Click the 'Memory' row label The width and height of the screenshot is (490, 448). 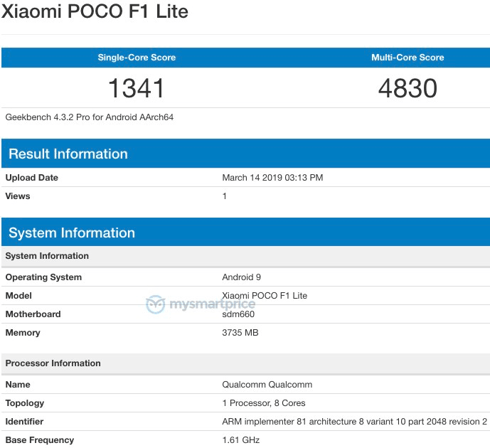tap(23, 333)
